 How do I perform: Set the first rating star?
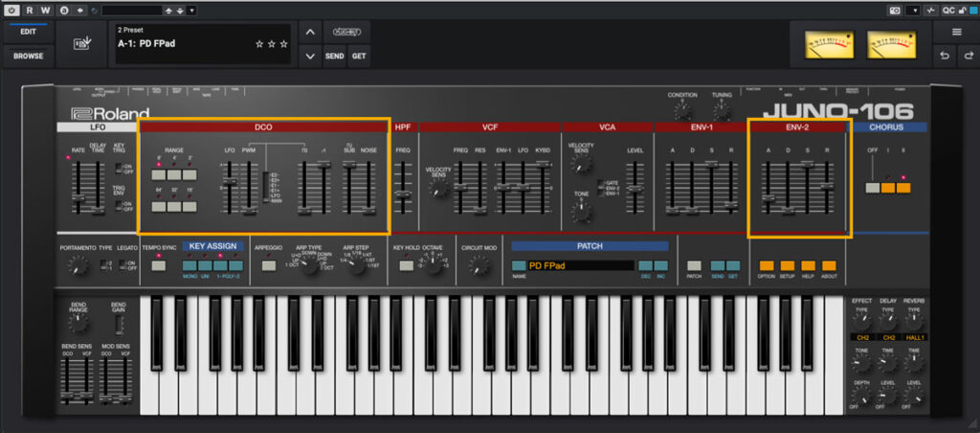259,44
